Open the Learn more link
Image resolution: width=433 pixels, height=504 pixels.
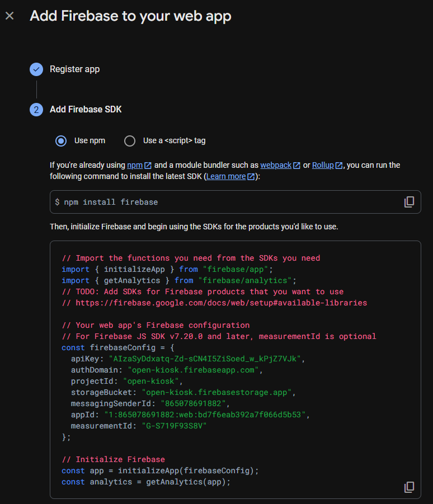click(226, 176)
